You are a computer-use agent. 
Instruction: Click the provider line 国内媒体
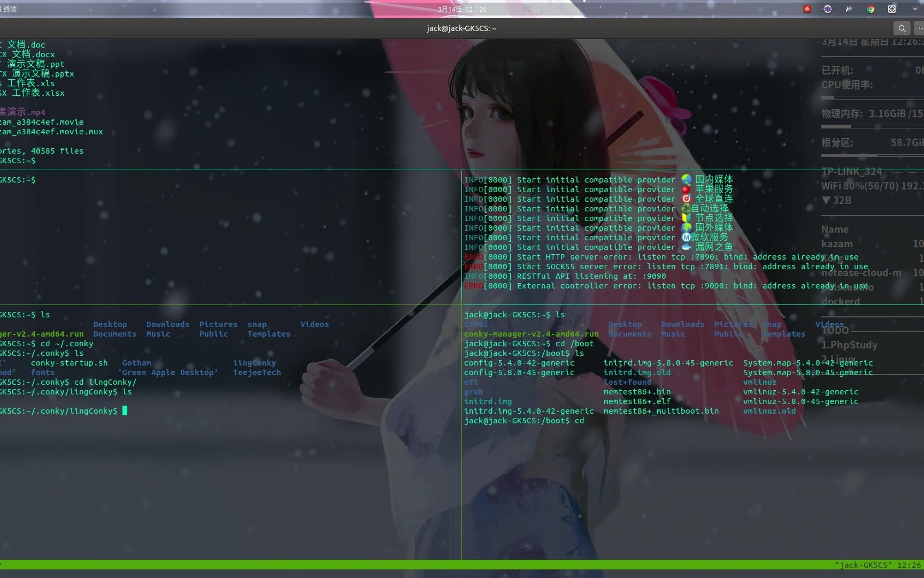(x=598, y=180)
